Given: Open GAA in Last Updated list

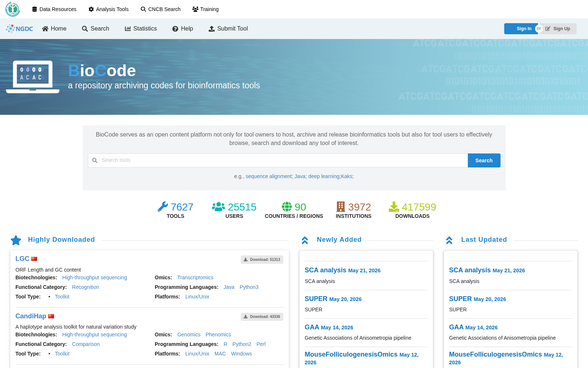Looking at the screenshot, I should point(456,327).
